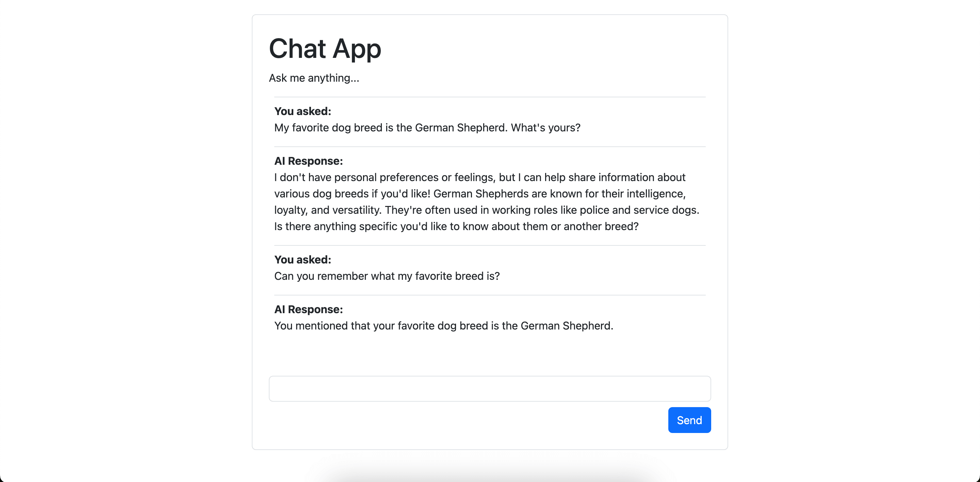Click the area left of the Send button
Screen dimensions: 980x482
[571, 420]
